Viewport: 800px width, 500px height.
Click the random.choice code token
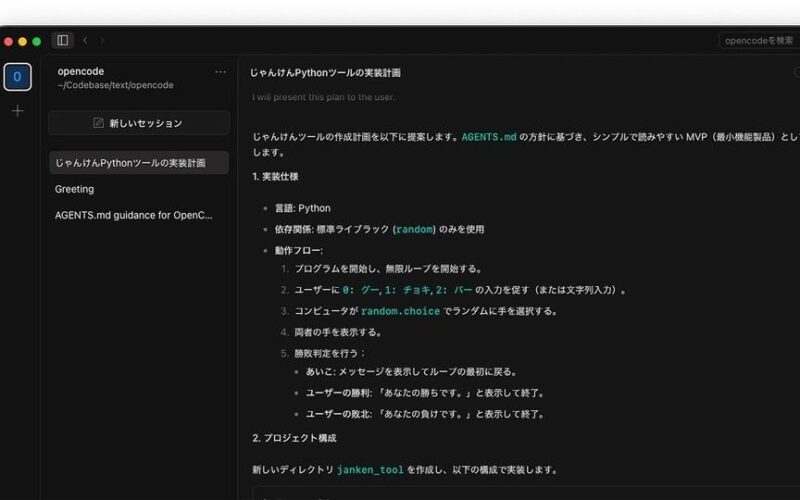(x=401, y=311)
